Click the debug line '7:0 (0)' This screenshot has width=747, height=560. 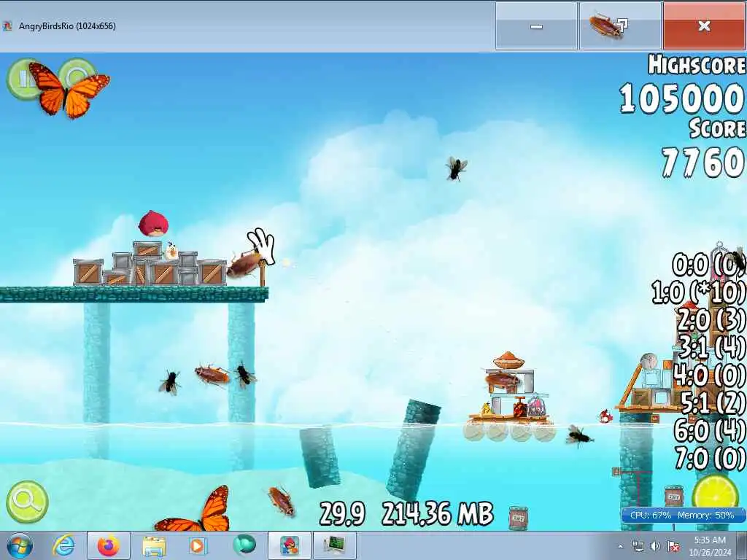711,459
